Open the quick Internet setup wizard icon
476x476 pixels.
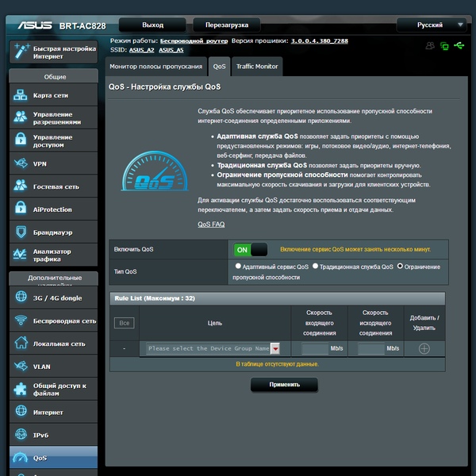pyautogui.click(x=21, y=51)
